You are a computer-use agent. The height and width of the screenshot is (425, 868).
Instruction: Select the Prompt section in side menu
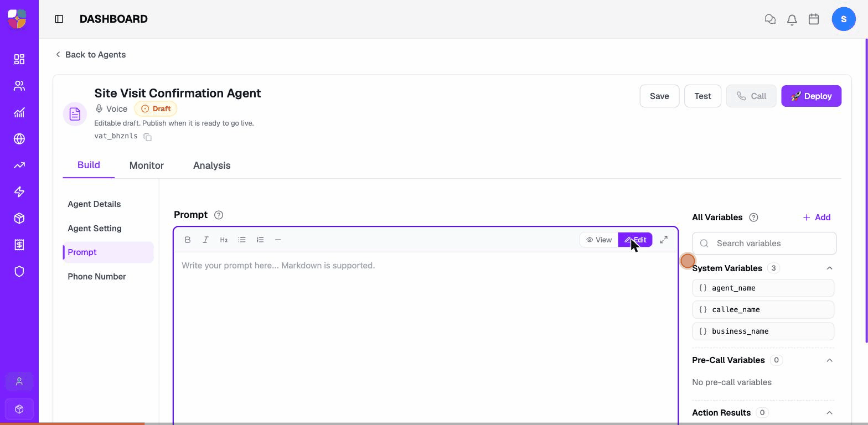[108, 252]
